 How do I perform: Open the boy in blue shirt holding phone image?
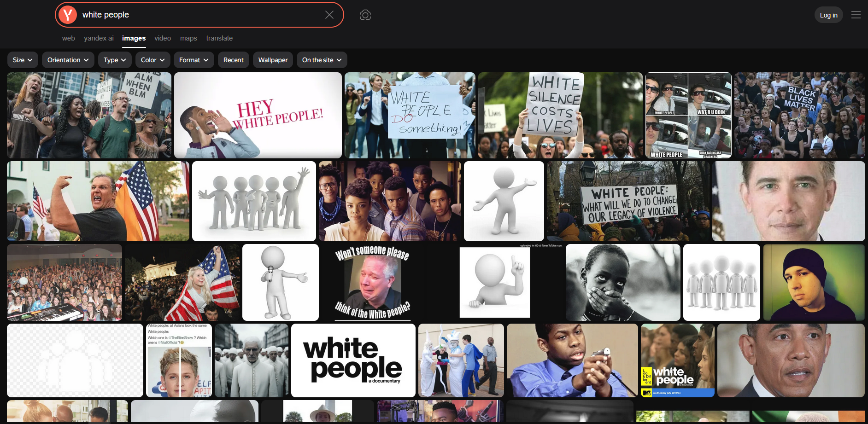pos(572,360)
